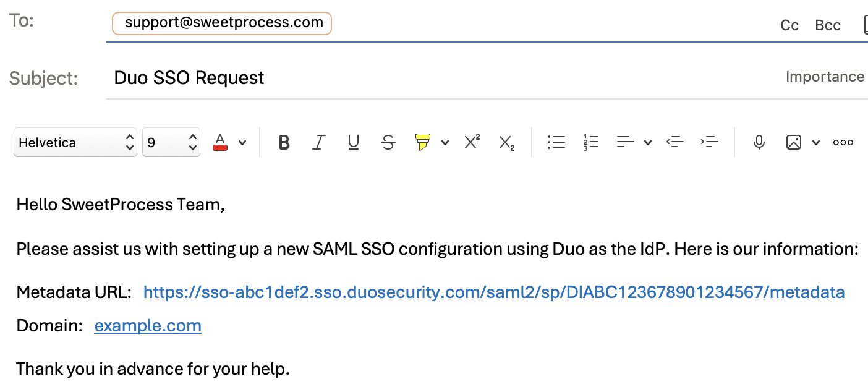Open the Cc field

(x=789, y=25)
